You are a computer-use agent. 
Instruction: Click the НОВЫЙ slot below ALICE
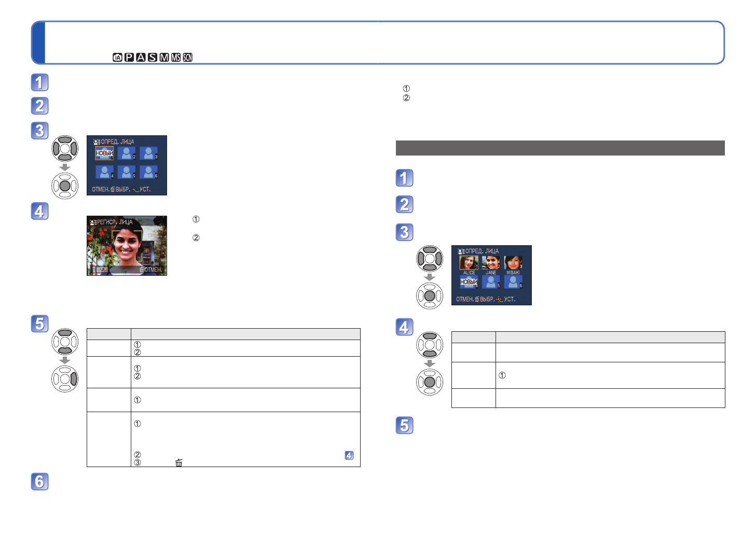[x=469, y=282]
